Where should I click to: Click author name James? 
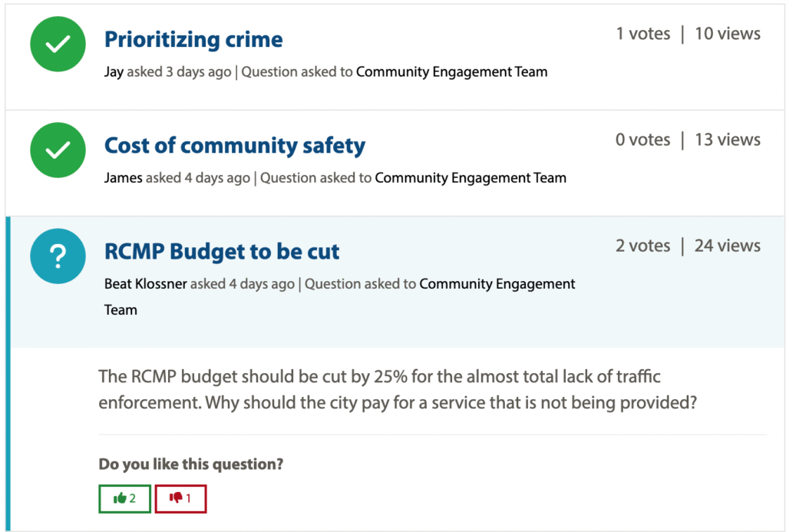pyautogui.click(x=123, y=178)
